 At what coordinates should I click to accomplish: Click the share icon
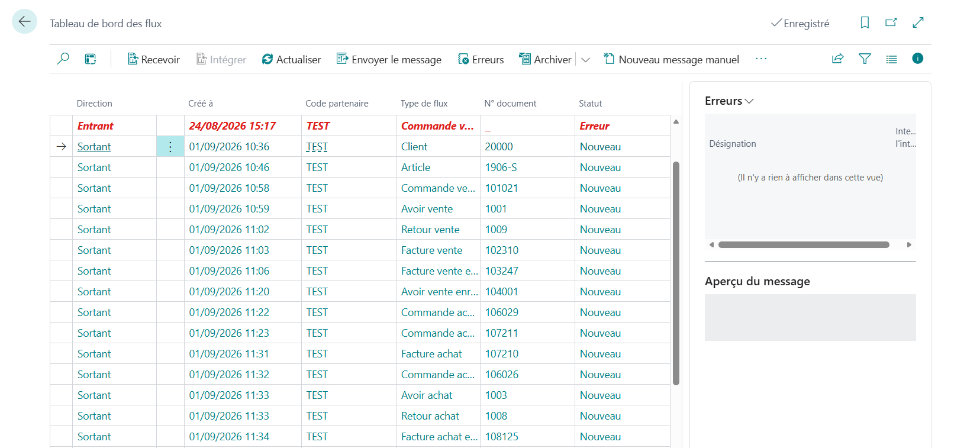[837, 59]
